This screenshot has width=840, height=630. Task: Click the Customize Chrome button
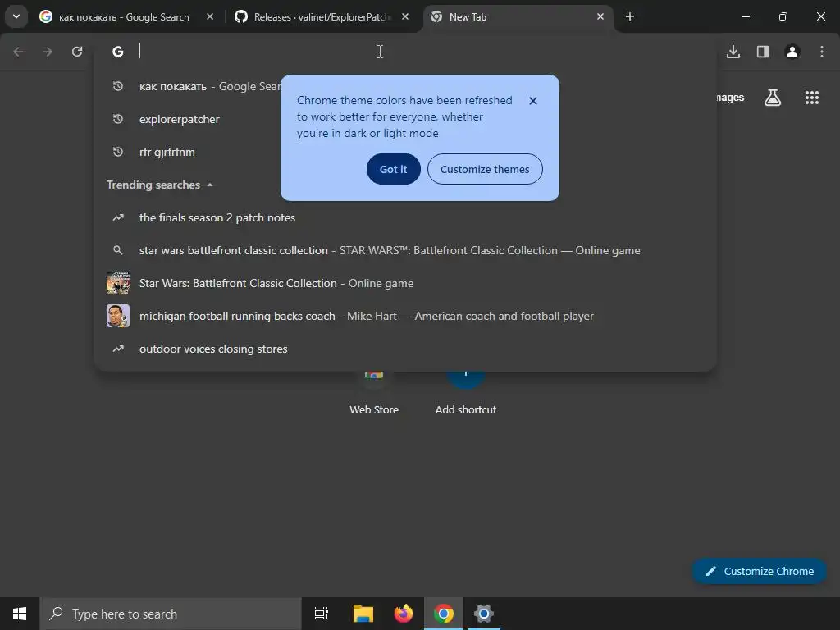(x=760, y=571)
